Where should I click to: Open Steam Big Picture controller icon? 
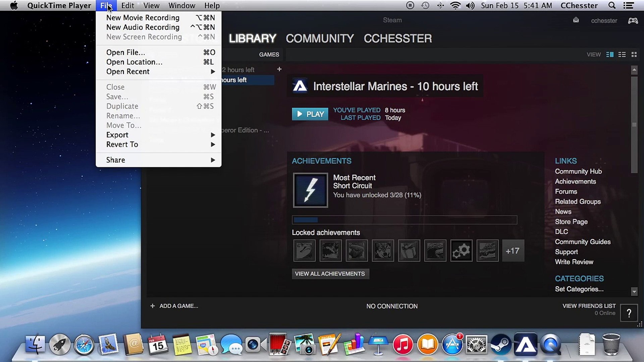tap(633, 21)
